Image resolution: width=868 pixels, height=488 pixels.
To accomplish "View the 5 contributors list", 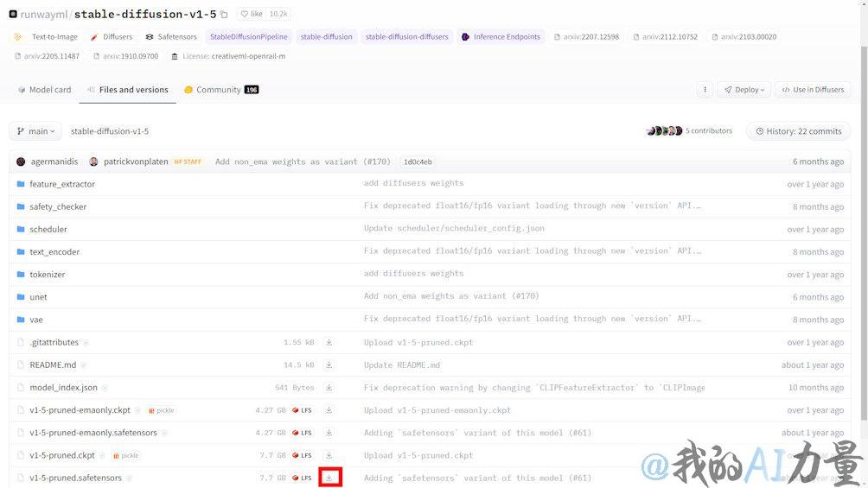I will click(689, 131).
